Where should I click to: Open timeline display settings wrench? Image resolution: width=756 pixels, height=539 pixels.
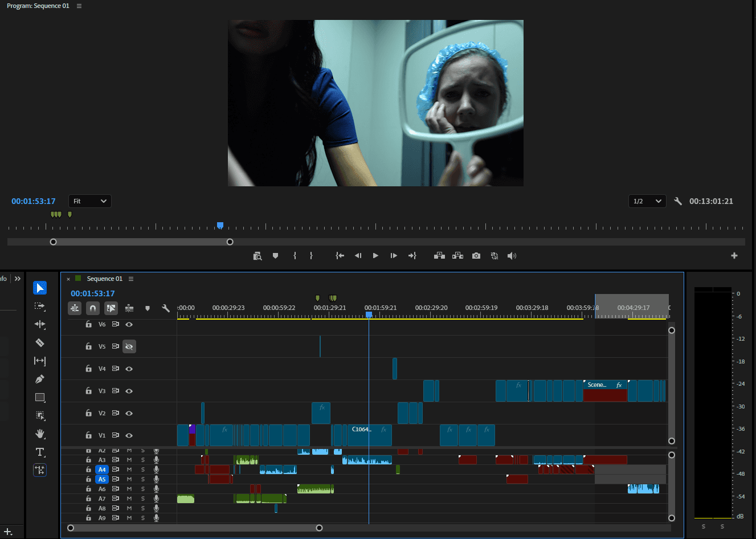[x=166, y=308]
